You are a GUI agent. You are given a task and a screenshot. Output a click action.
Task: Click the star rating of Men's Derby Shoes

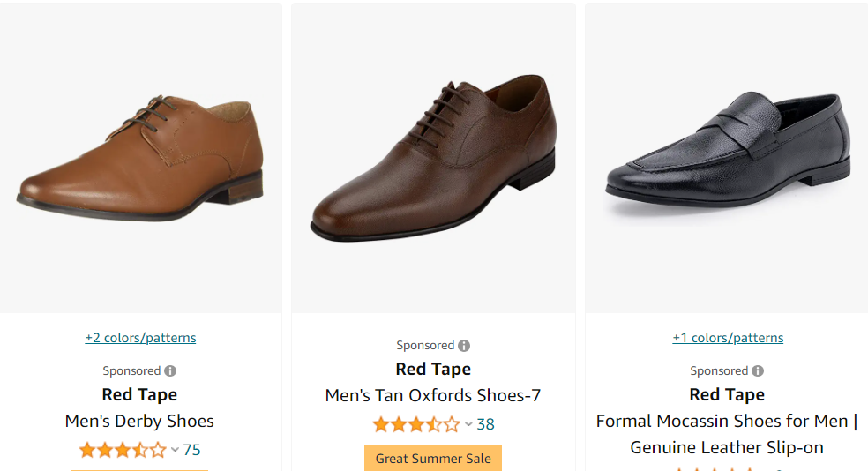click(123, 451)
